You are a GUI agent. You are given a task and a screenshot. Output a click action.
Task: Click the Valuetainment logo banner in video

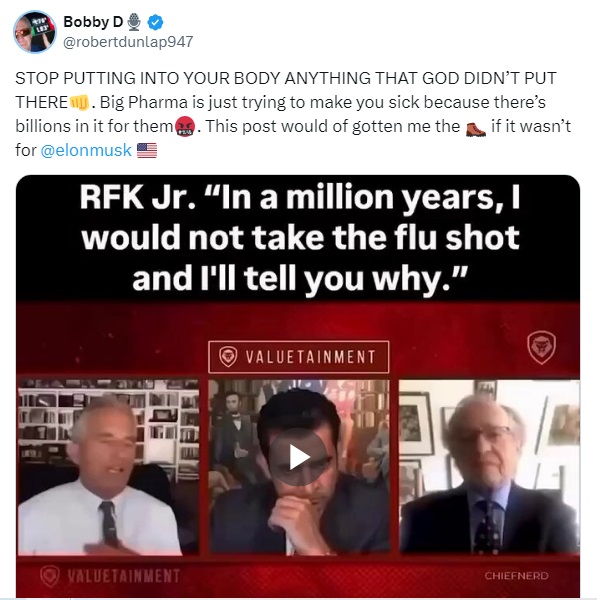[299, 357]
